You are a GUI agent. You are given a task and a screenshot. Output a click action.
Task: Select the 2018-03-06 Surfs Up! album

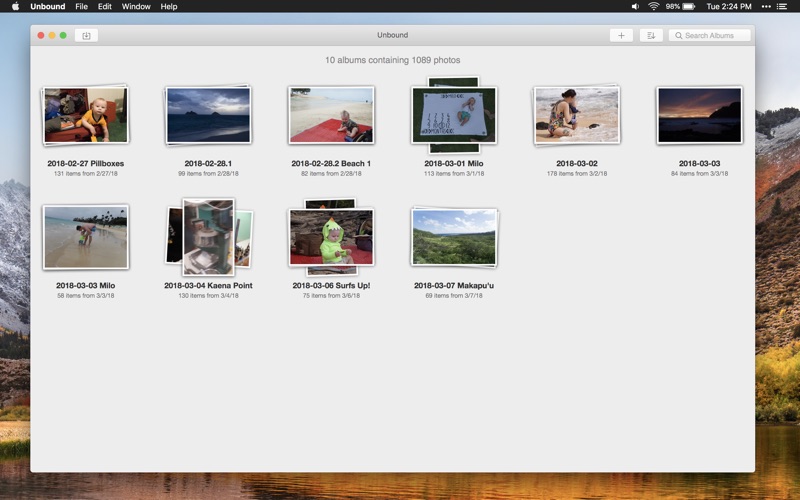point(331,237)
